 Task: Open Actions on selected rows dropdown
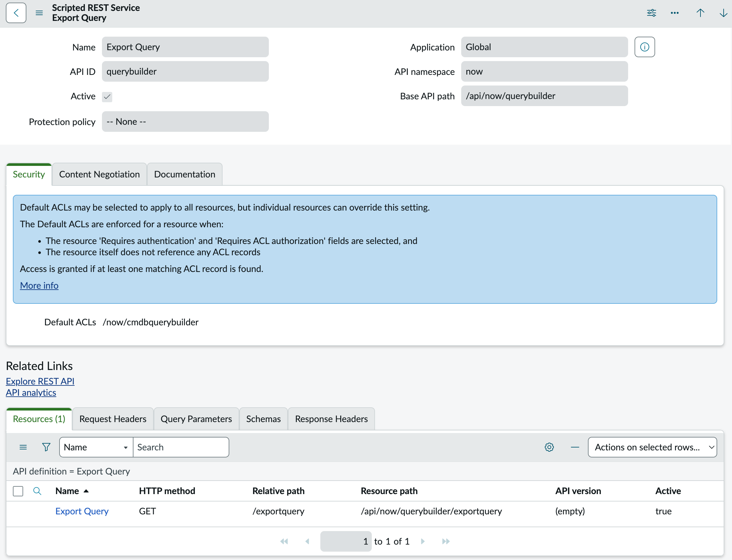coord(652,447)
